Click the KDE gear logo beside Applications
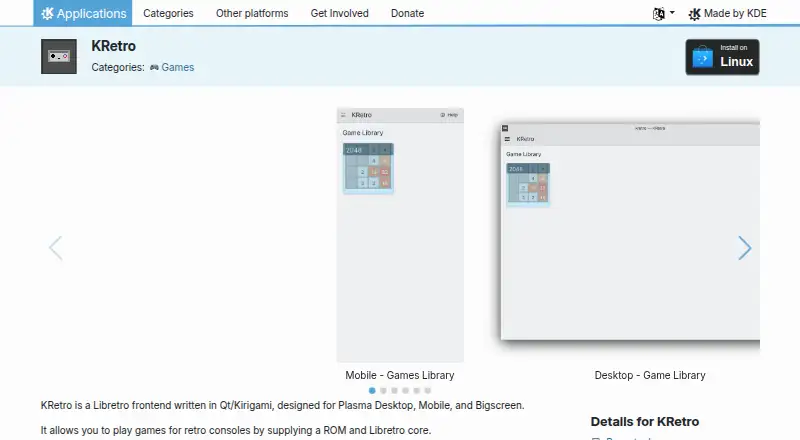Screen dimensions: 800x440 pos(47,14)
